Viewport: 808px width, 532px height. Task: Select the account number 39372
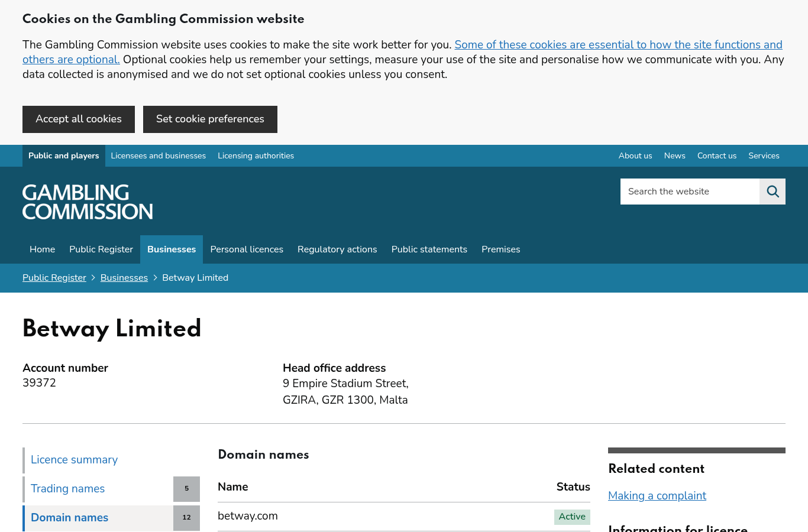coord(39,383)
